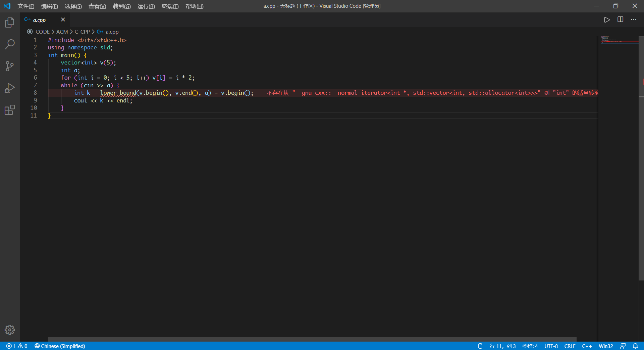Click the VS Code logo icon
The image size is (644, 350).
click(x=7, y=6)
